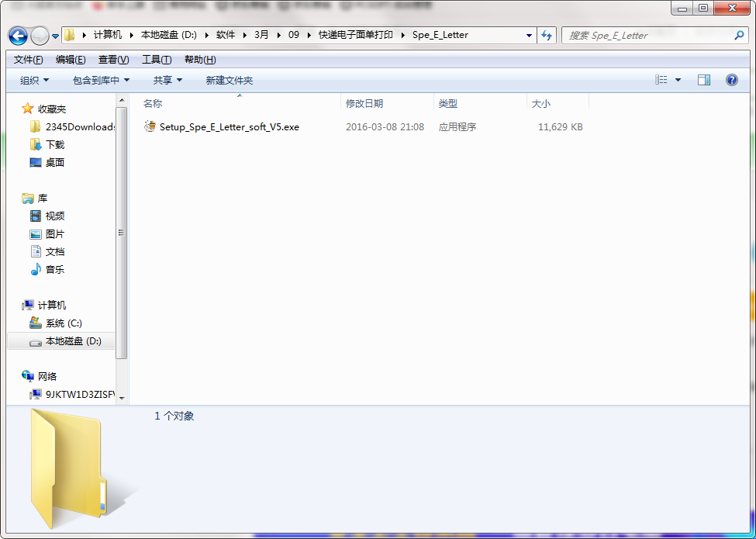Click the Back navigation arrow button
The image size is (756, 539).
tap(19, 36)
